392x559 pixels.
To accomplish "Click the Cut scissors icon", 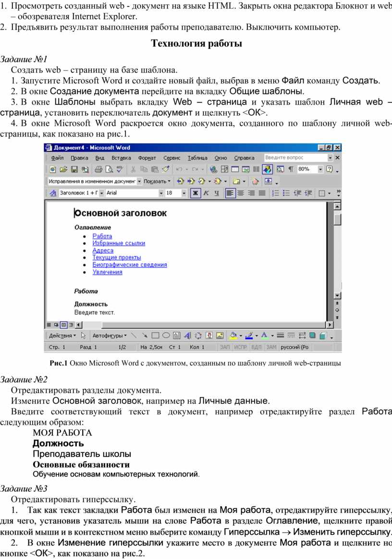I will (x=133, y=170).
